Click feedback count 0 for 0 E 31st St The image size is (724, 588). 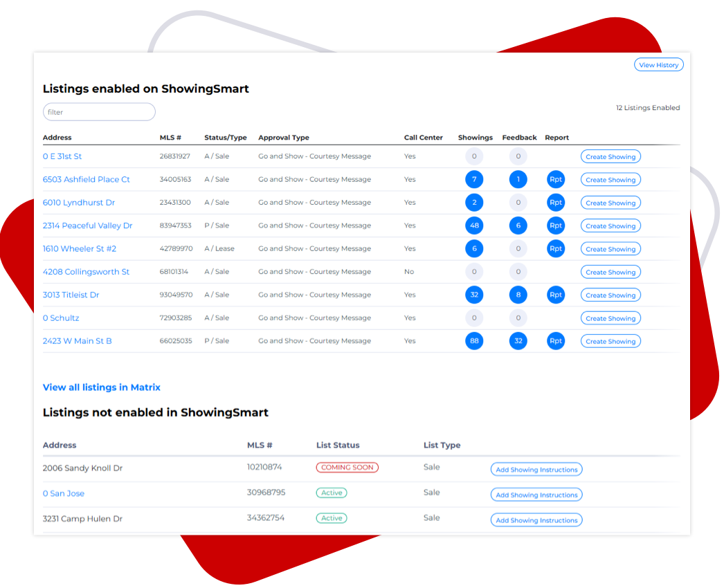[x=518, y=156]
